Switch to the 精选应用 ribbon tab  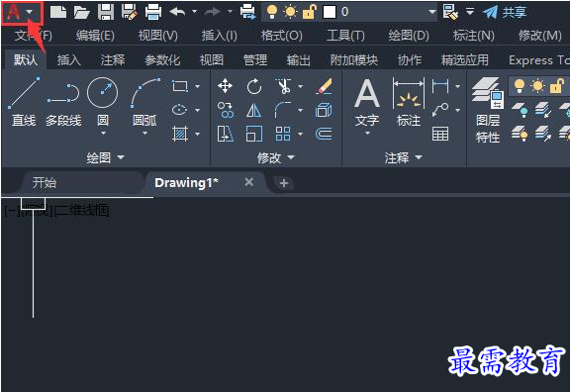click(x=465, y=59)
